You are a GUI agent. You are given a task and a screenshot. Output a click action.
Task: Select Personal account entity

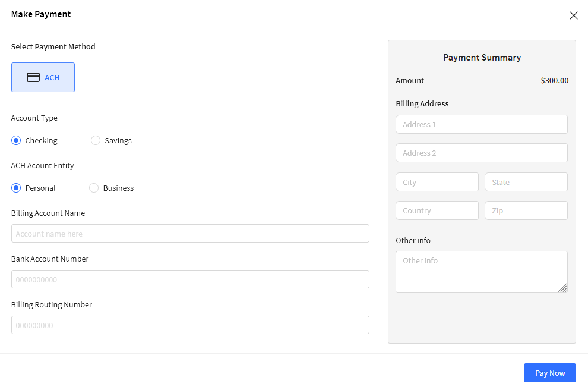click(x=16, y=188)
